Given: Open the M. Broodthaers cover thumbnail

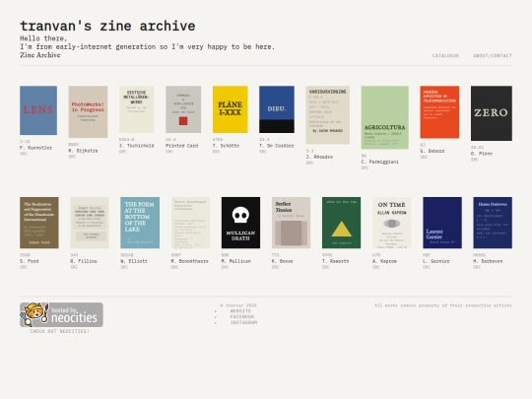Looking at the screenshot, I should click(190, 223).
